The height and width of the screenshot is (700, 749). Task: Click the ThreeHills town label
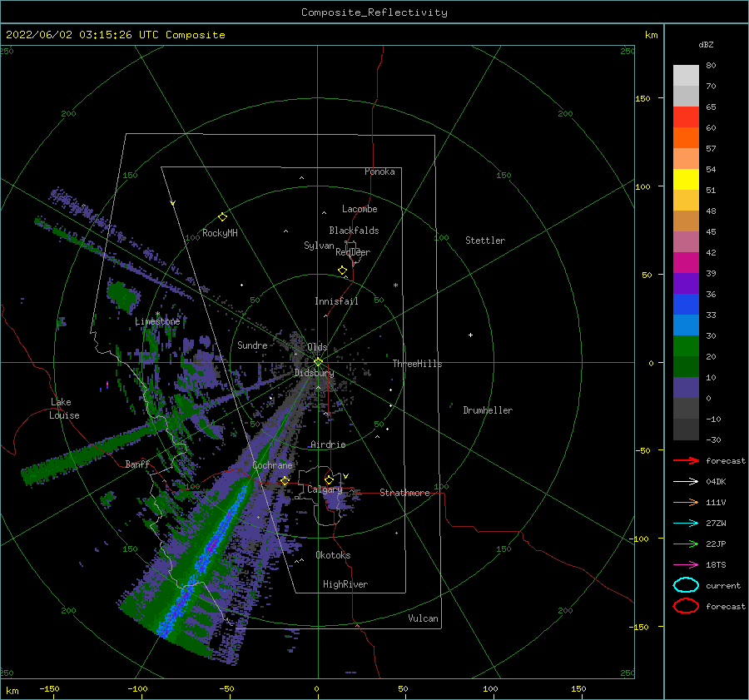[x=417, y=364]
